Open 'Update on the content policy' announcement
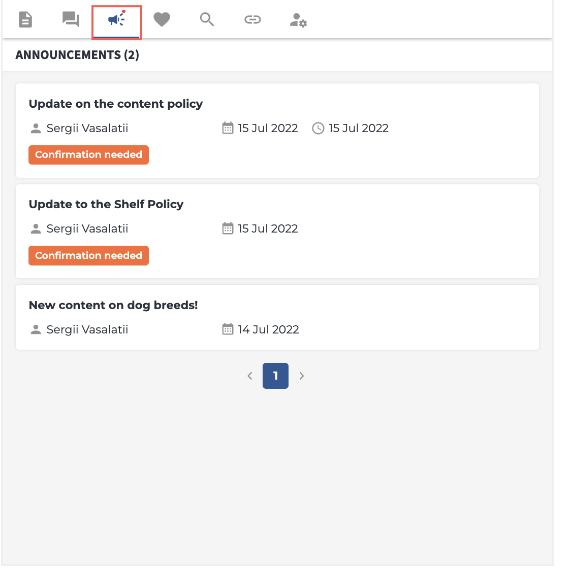 coord(116,104)
